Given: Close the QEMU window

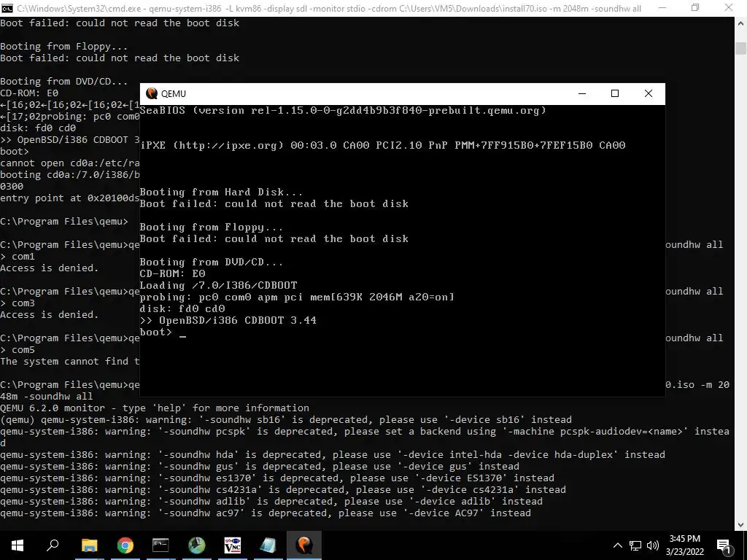Looking at the screenshot, I should [x=649, y=93].
